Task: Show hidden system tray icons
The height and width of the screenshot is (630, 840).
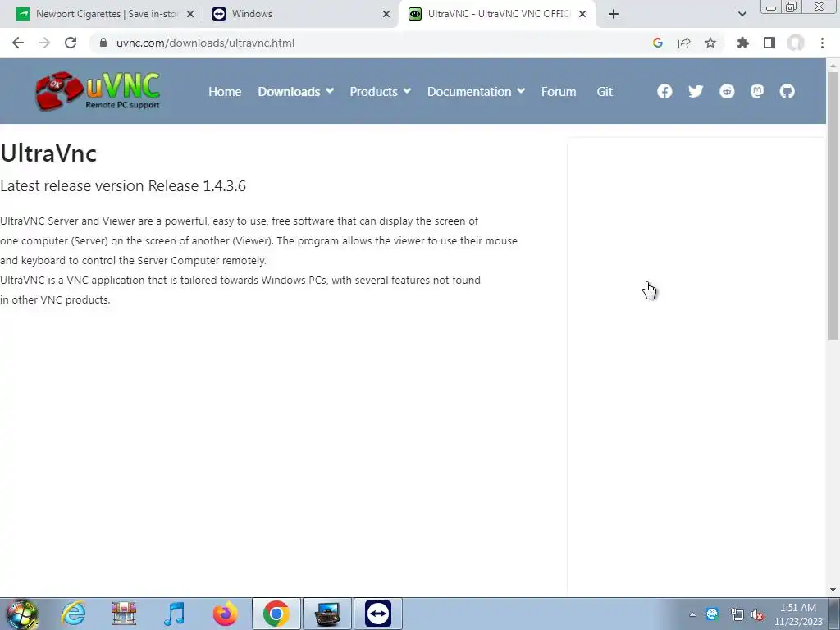Action: point(692,615)
